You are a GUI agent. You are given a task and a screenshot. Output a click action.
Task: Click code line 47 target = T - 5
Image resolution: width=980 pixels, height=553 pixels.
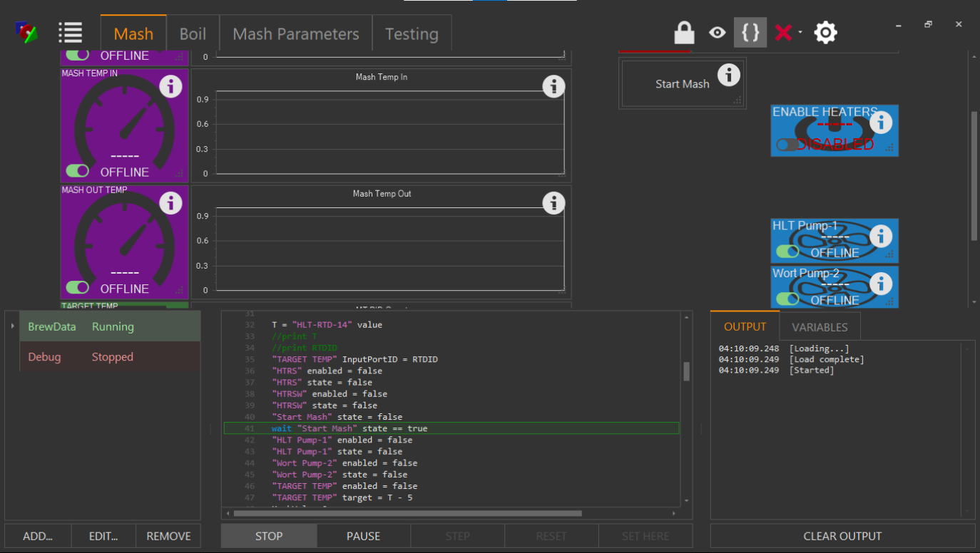342,497
